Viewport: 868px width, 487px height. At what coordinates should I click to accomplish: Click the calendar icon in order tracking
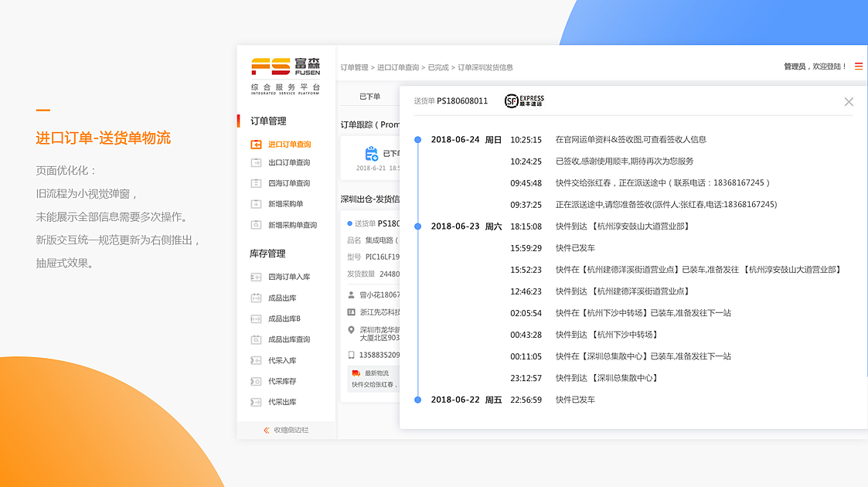(x=372, y=154)
